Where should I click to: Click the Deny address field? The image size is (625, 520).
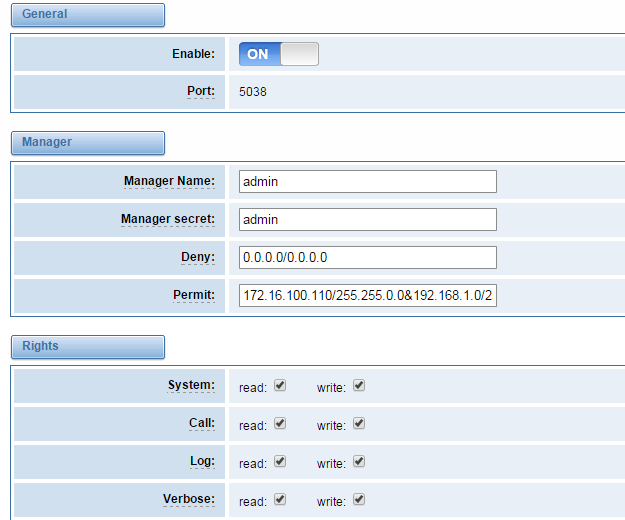[368, 257]
